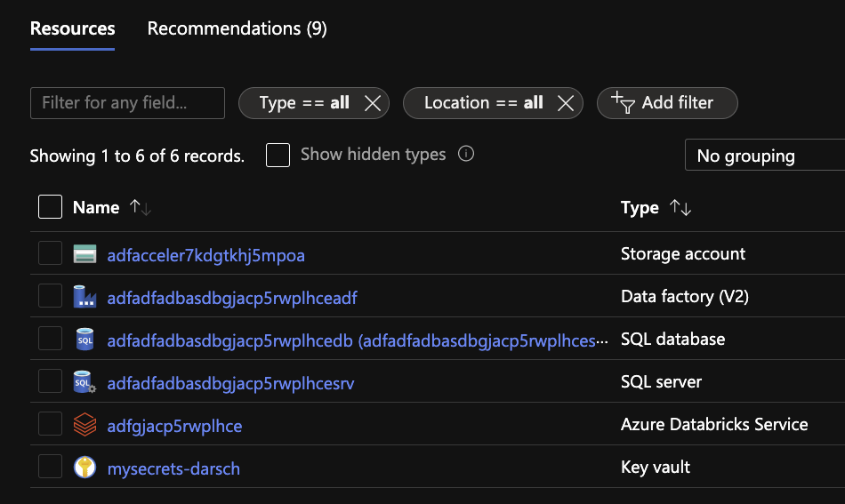Switch to the Resources tab

click(72, 28)
